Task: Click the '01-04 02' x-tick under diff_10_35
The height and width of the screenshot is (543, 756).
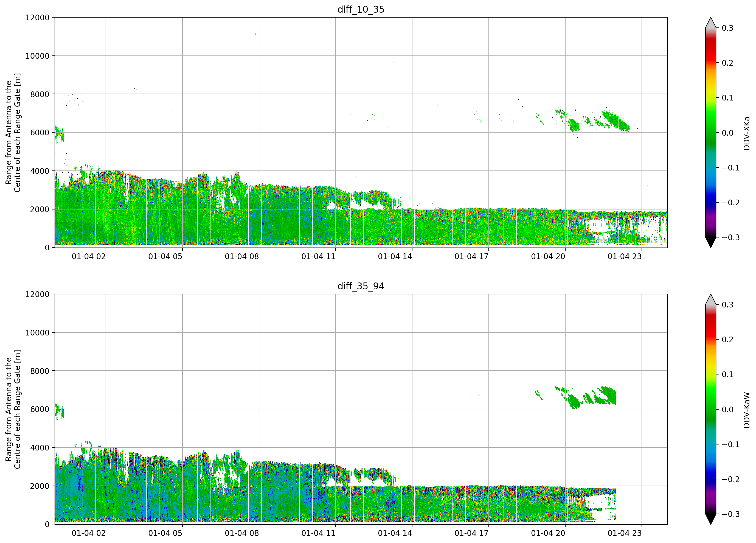Action: click(x=89, y=256)
